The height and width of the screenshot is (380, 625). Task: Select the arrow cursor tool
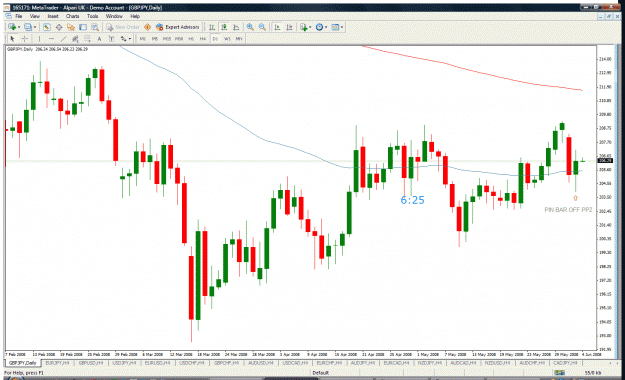tap(12, 39)
